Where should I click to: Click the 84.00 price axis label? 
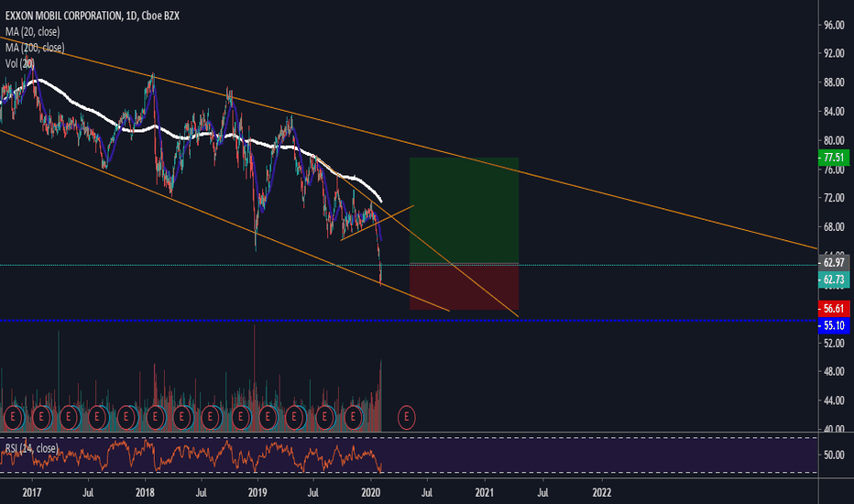[834, 111]
